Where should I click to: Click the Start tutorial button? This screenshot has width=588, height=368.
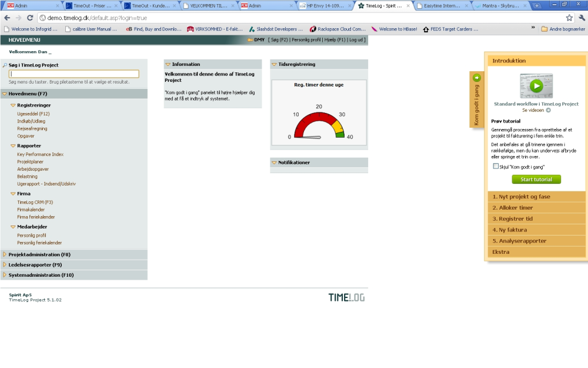pyautogui.click(x=536, y=180)
